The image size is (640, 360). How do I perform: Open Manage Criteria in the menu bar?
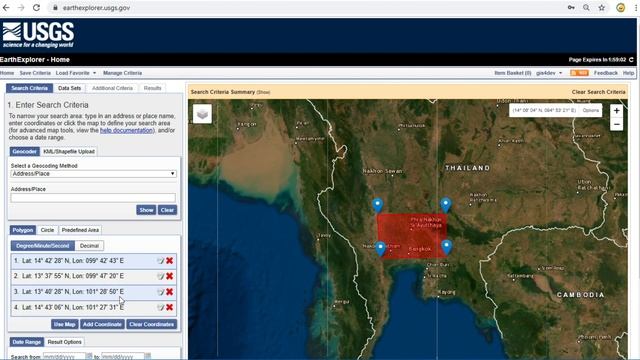click(122, 73)
